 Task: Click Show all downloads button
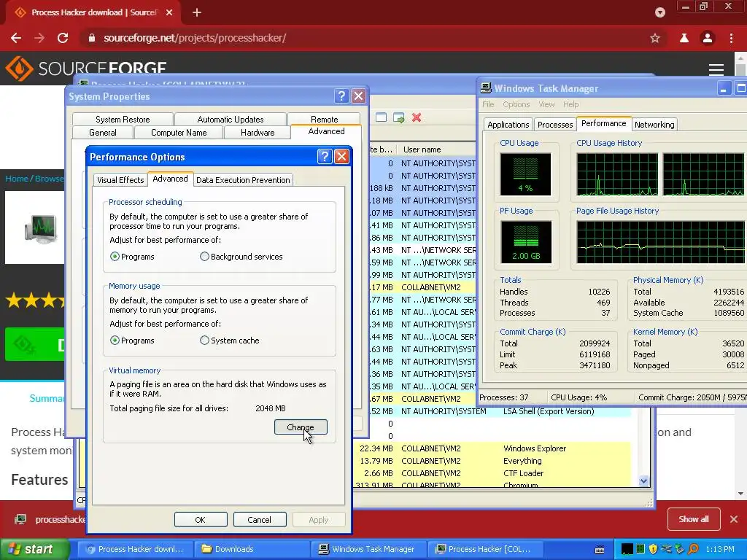(693, 519)
